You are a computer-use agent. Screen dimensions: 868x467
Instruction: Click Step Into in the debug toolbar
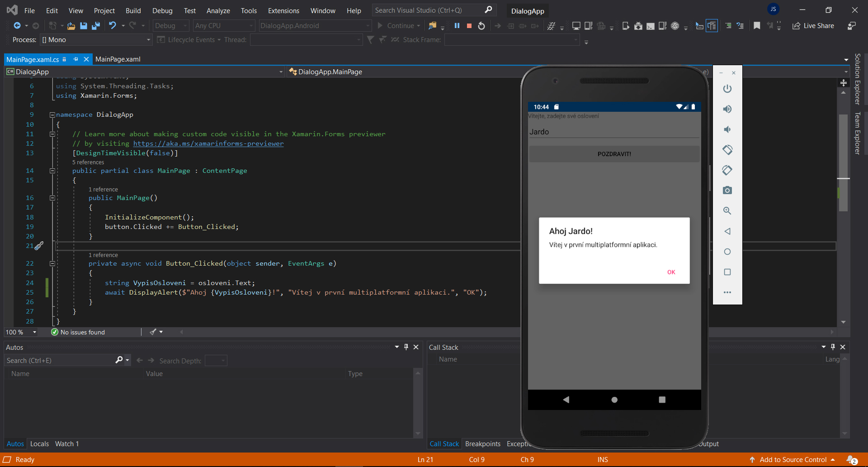[x=510, y=26]
